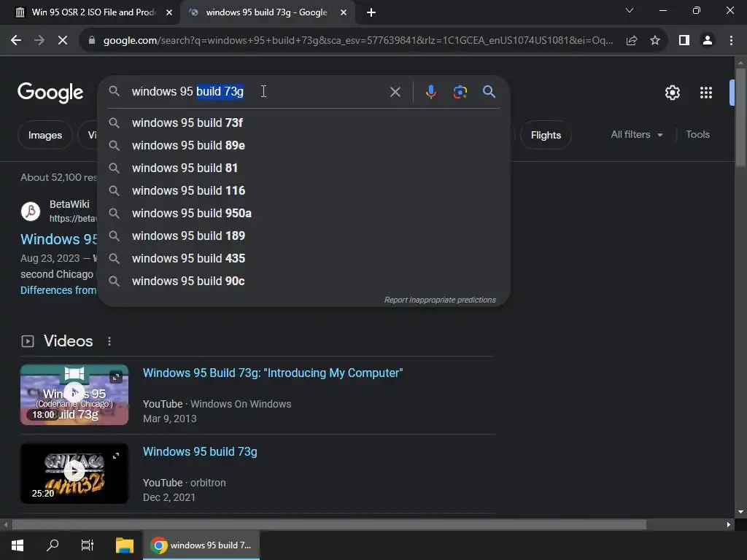Open Chrome tab search chevron
747x560 pixels.
(630, 10)
